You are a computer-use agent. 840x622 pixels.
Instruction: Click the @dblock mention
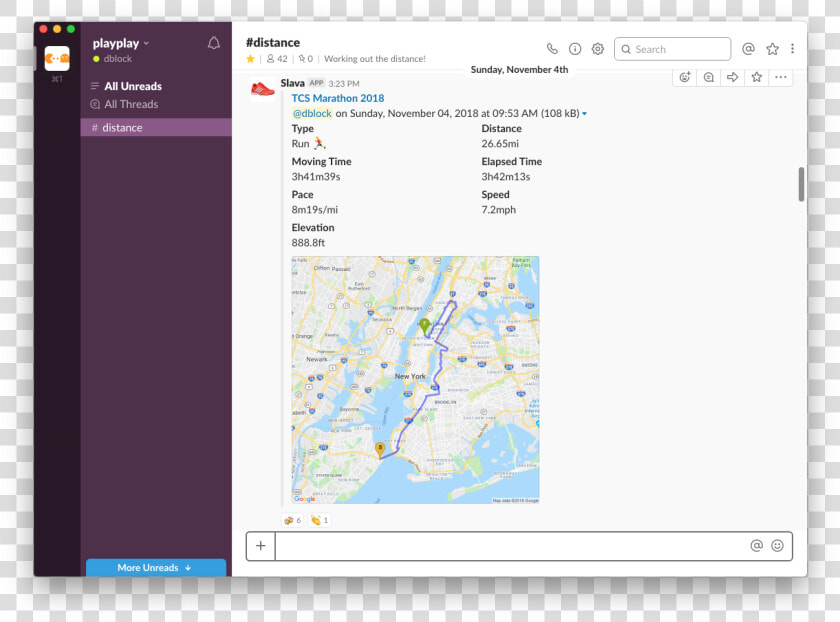coord(312,114)
